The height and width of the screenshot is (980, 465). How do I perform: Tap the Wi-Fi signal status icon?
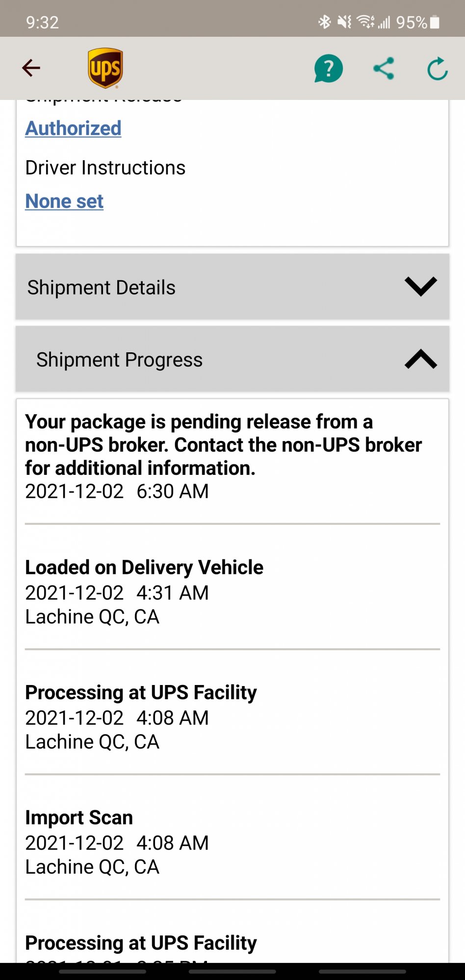[x=365, y=22]
